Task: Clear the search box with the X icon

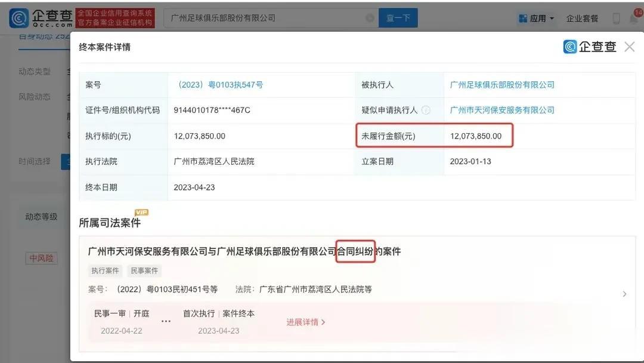Action: click(x=370, y=18)
